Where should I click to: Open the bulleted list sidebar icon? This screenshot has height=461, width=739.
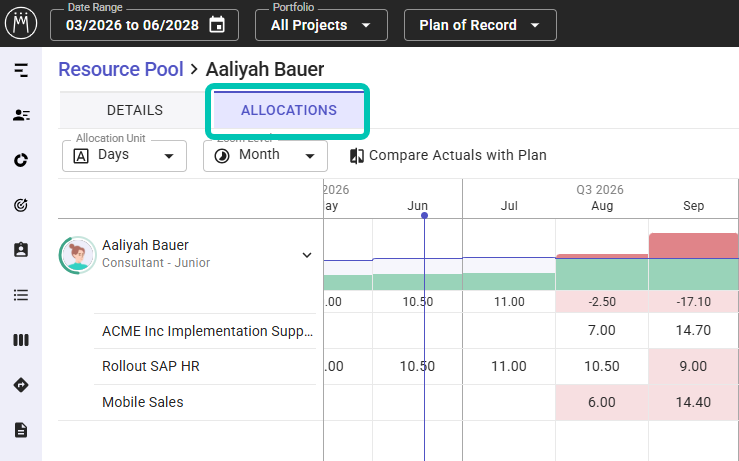21,295
